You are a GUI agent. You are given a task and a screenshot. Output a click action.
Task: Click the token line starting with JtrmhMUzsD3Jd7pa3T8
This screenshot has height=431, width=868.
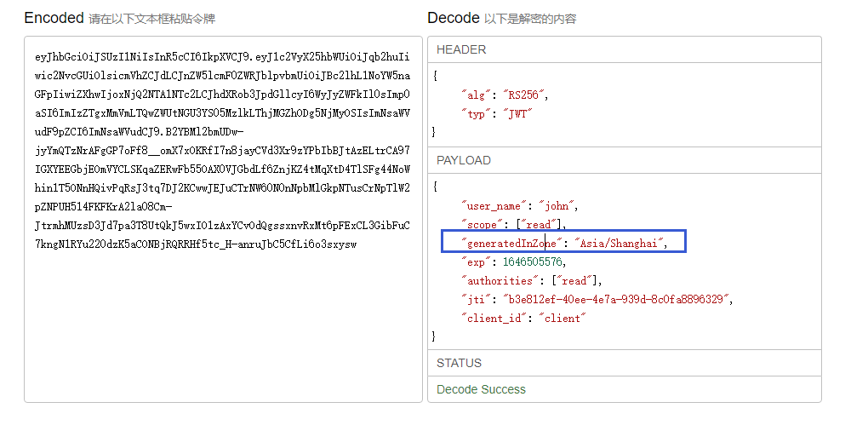click(223, 226)
